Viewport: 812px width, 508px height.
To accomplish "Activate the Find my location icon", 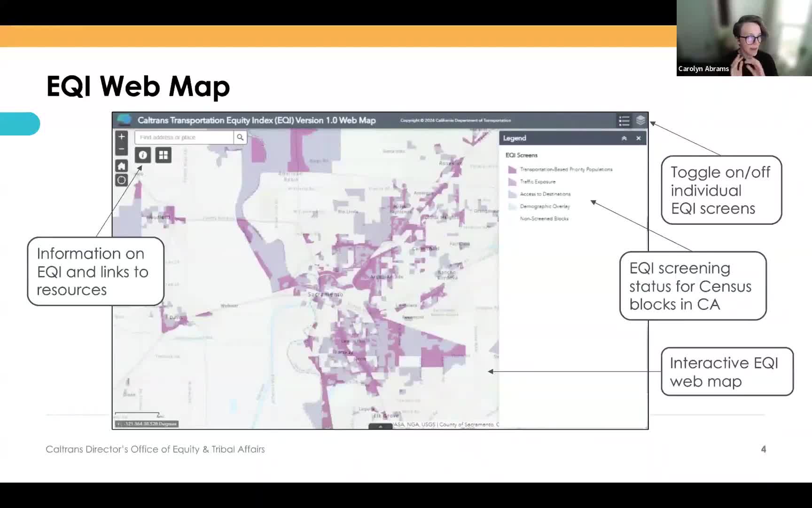I will 121,180.
